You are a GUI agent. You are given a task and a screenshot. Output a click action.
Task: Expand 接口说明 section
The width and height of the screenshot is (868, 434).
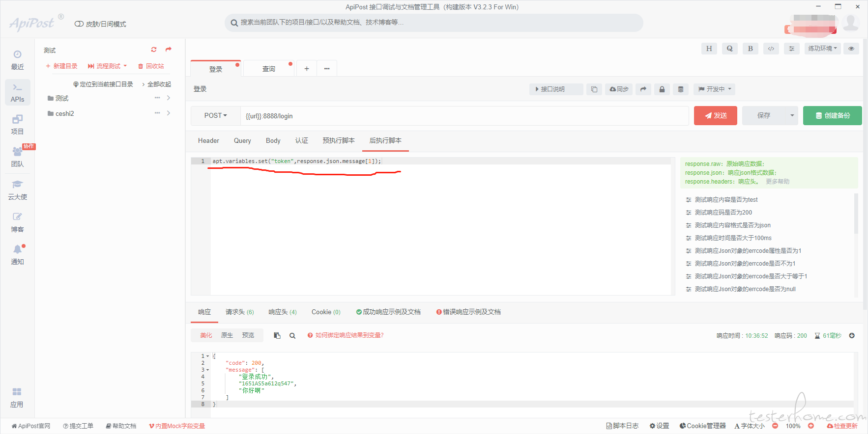tap(556, 89)
